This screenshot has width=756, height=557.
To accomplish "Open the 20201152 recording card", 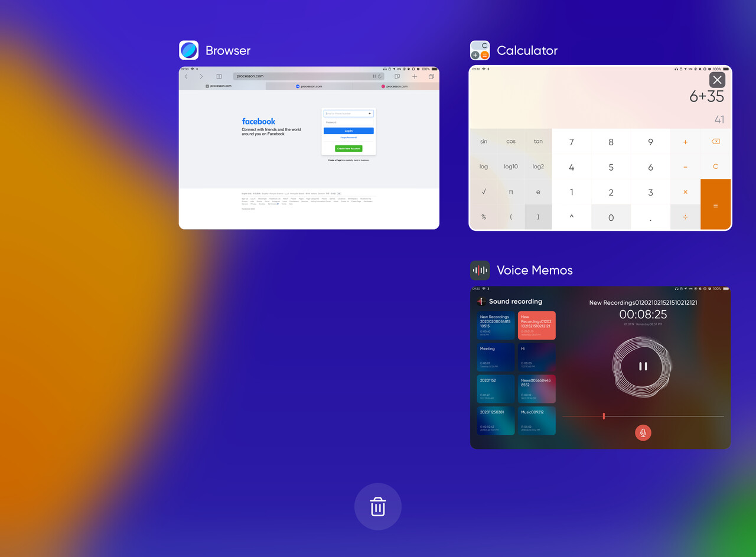I will click(496, 389).
